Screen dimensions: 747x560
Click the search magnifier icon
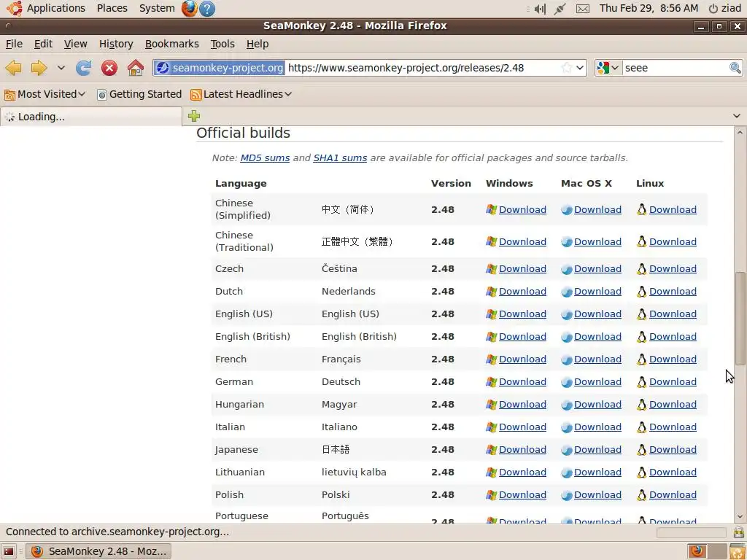pos(735,68)
